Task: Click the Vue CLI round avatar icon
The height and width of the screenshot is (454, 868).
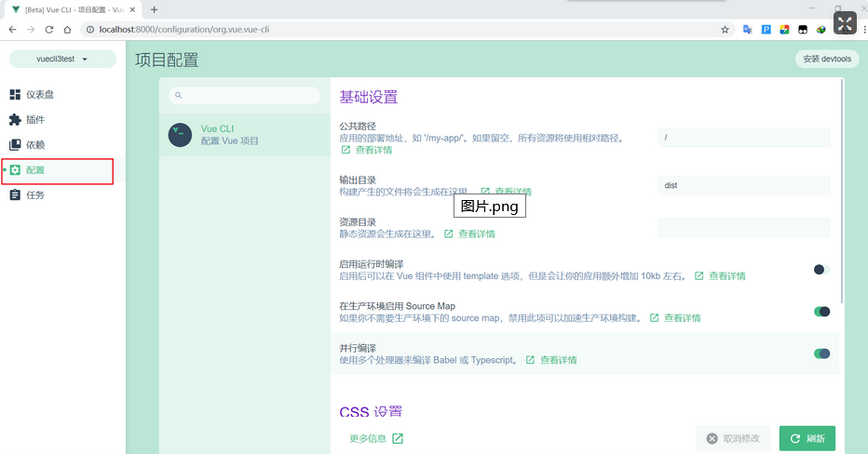Action: click(180, 135)
